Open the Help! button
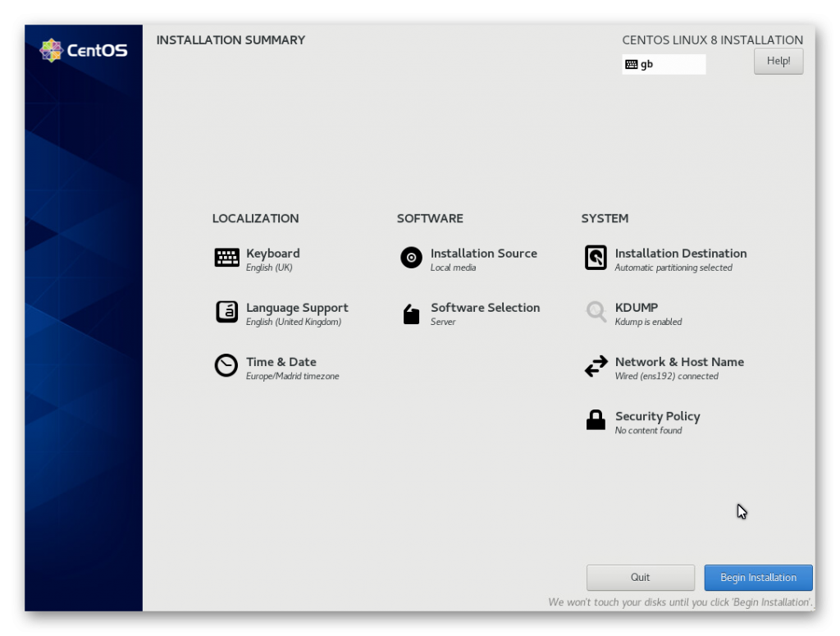Image resolution: width=840 pixels, height=636 pixels. click(778, 61)
